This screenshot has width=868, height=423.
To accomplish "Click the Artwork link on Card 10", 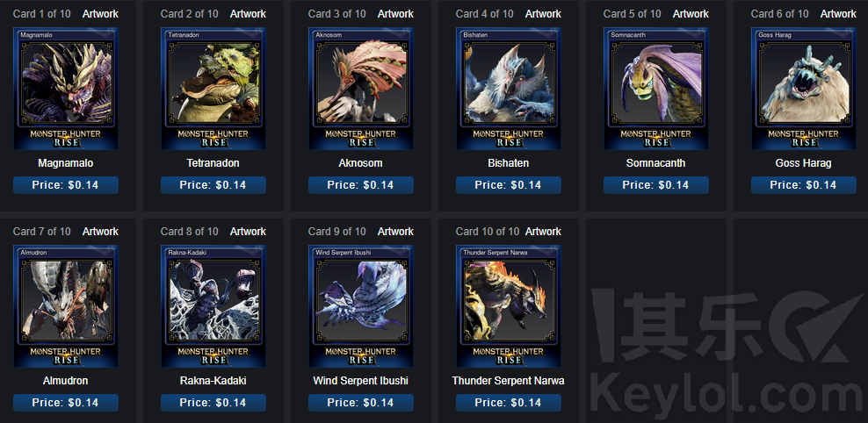I will 543,232.
